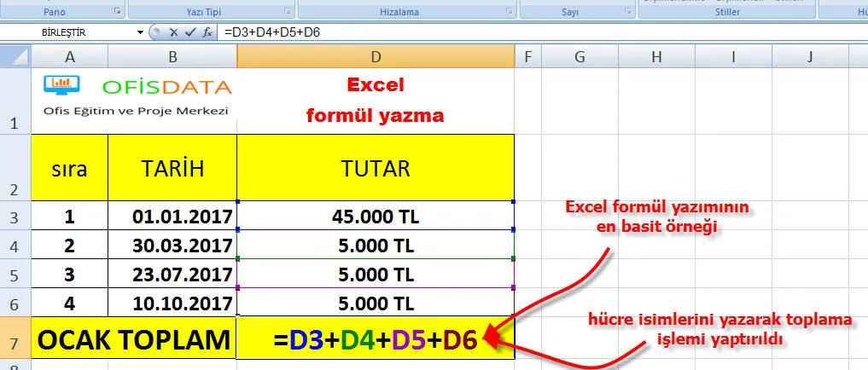Select column B header
Image resolution: width=868 pixels, height=370 pixels.
pyautogui.click(x=172, y=57)
